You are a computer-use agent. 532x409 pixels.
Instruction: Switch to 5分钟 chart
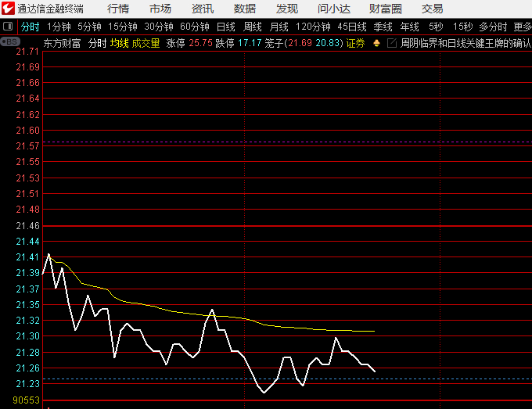point(89,27)
